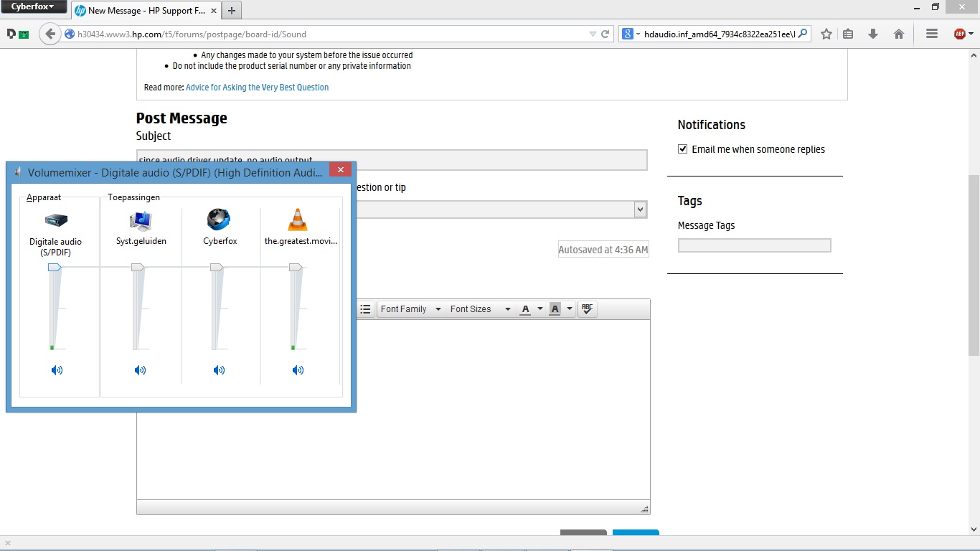Close the Volumemixer window
This screenshot has height=551, width=980.
[341, 170]
